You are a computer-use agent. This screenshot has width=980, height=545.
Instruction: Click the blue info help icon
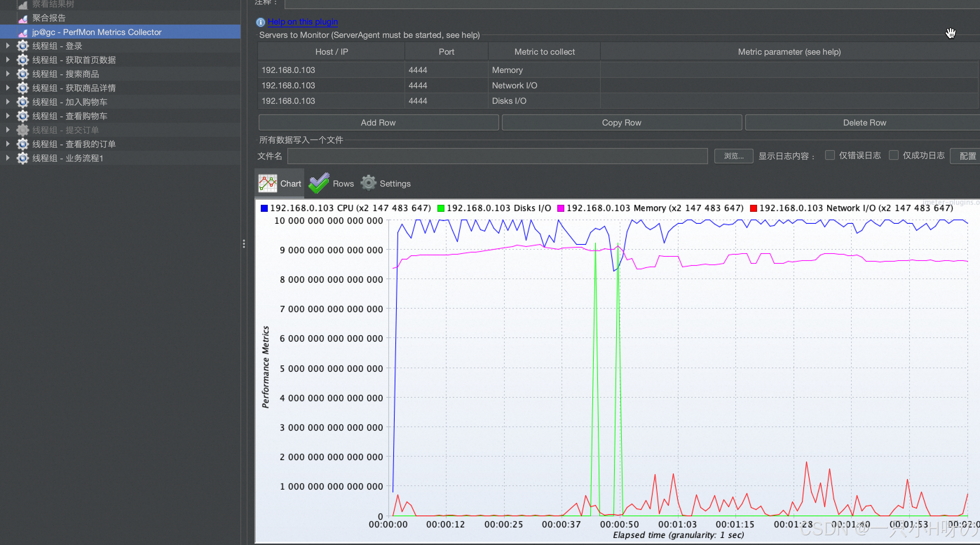pyautogui.click(x=260, y=22)
